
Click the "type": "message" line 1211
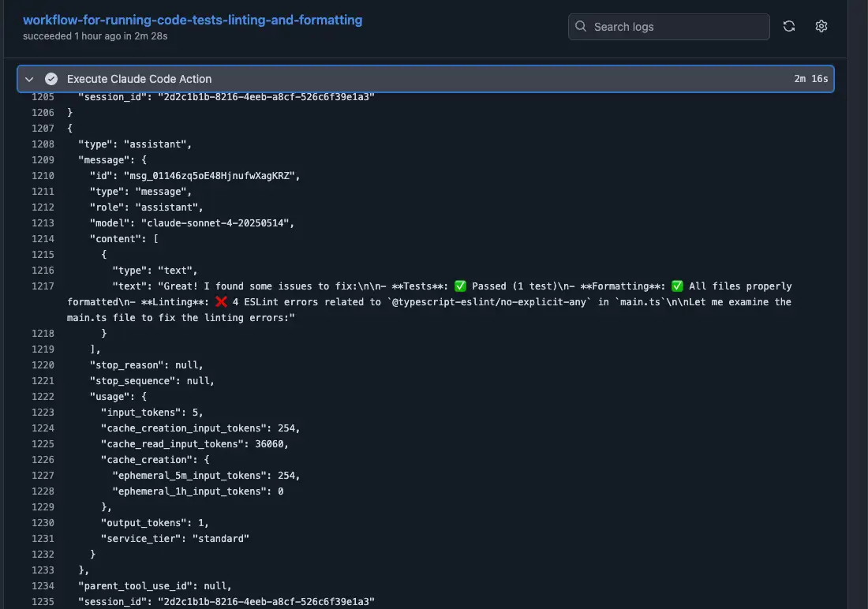pyautogui.click(x=140, y=192)
